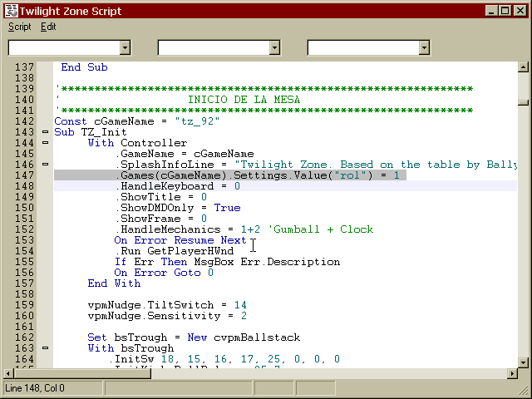This screenshot has height=399, width=532.
Task: Click the '.ShowDMDOnly = True' line
Action: pos(178,208)
